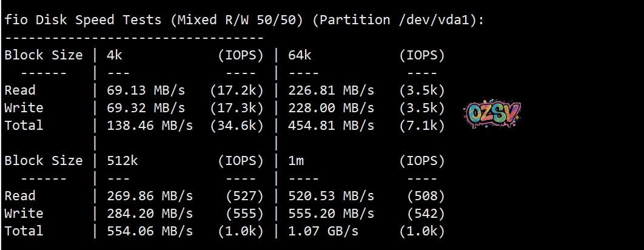
Task: Click the 554.06 MB/s total value
Action: pos(149,231)
